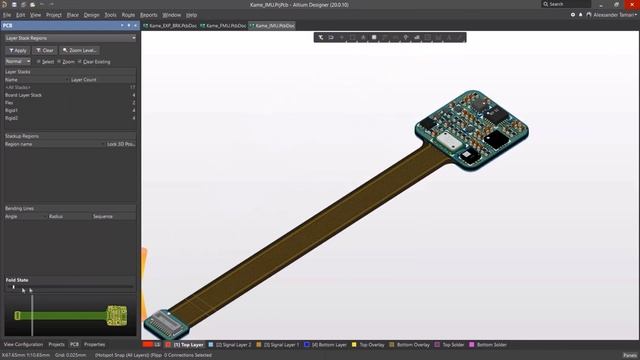
Task: Click the bar chart icon in the active bar
Action: (417, 38)
